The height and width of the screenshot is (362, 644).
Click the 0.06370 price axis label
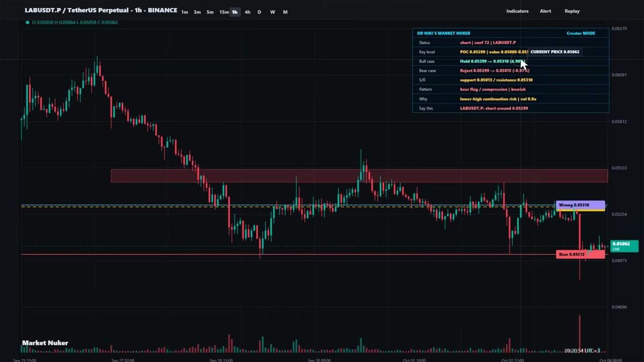pyautogui.click(x=619, y=29)
